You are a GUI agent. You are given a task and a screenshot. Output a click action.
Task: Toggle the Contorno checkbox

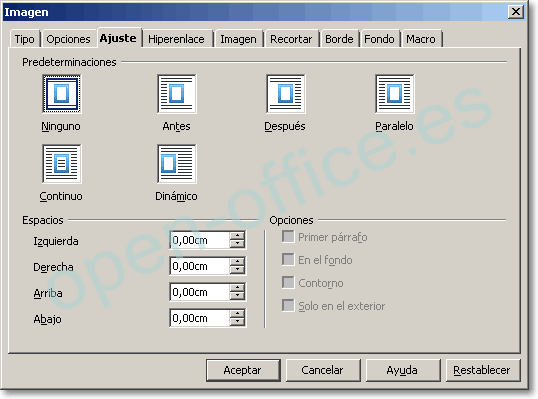point(288,283)
